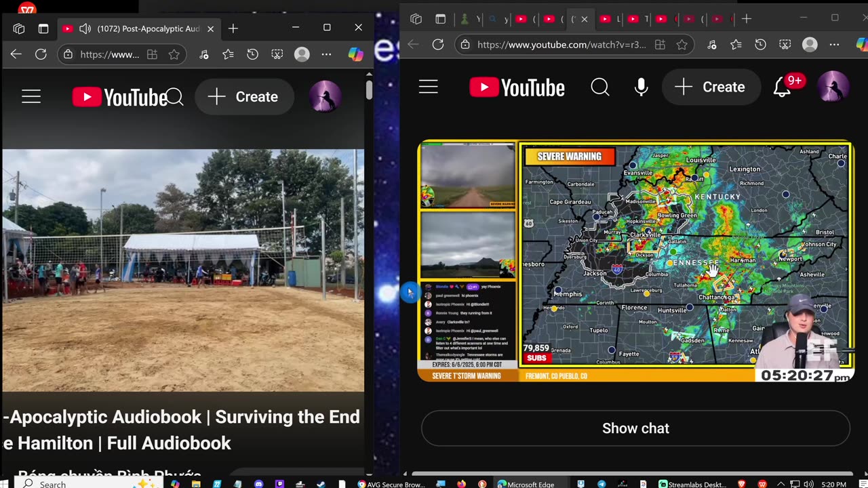Open Microsoft Edge taskbar button
Image resolution: width=868 pixels, height=488 pixels.
coord(526,484)
